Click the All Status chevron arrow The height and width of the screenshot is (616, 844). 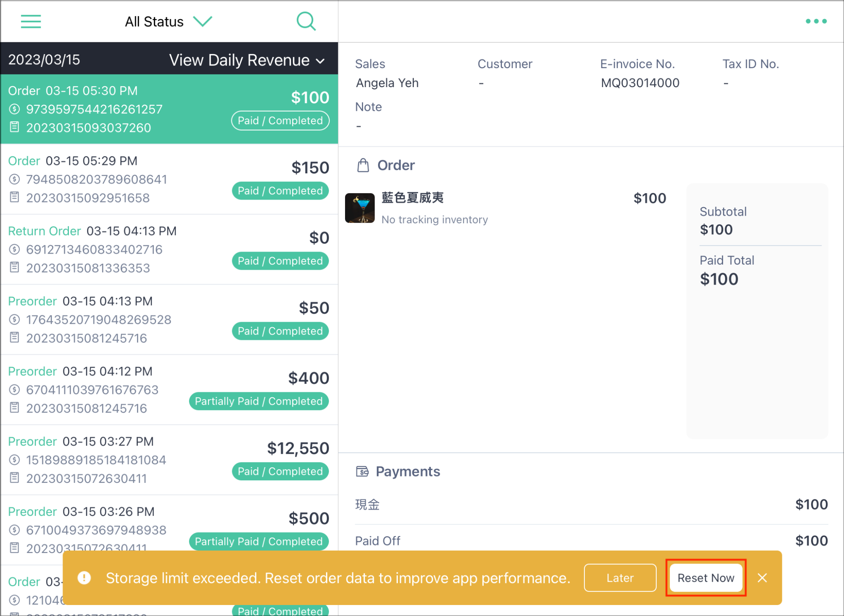click(203, 21)
